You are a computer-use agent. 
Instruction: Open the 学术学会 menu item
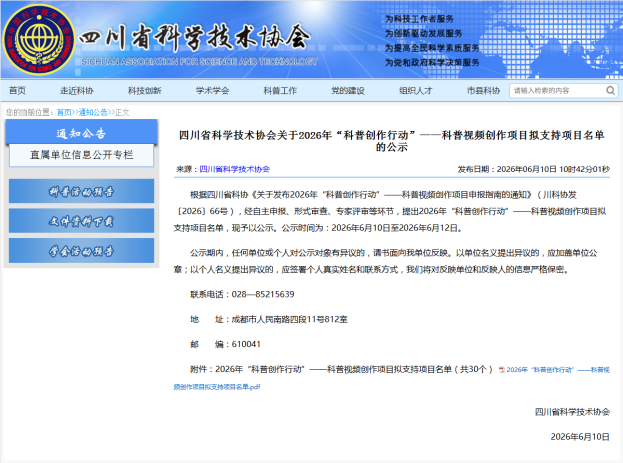[212, 91]
